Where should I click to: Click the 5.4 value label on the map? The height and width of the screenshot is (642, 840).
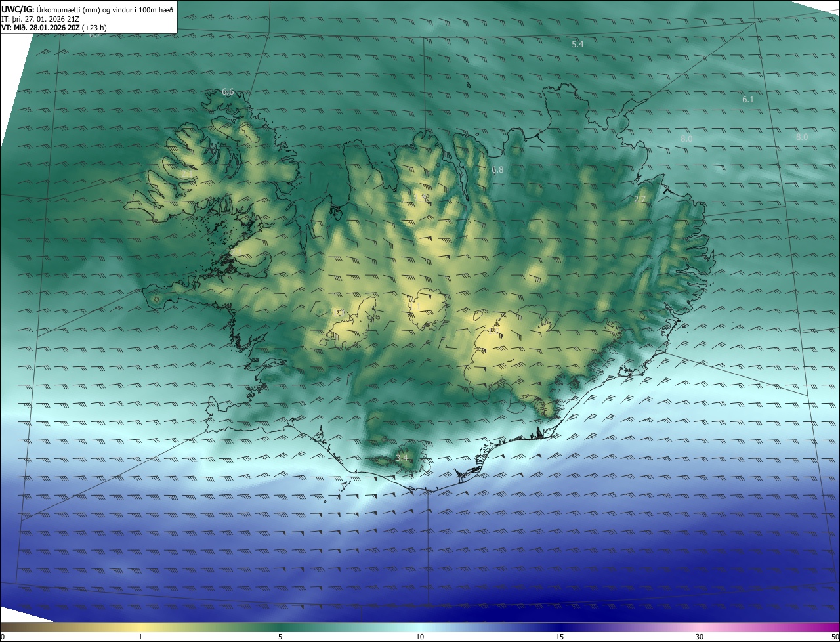[577, 44]
